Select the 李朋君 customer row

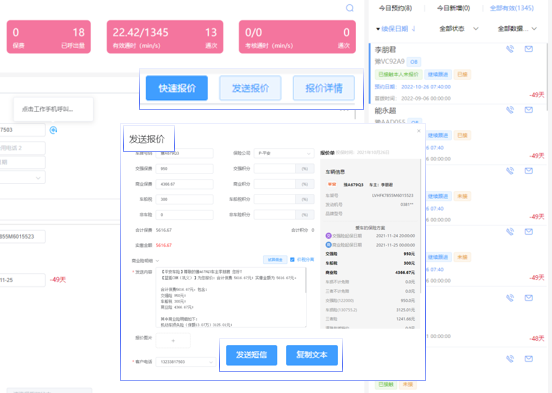[x=458, y=73]
